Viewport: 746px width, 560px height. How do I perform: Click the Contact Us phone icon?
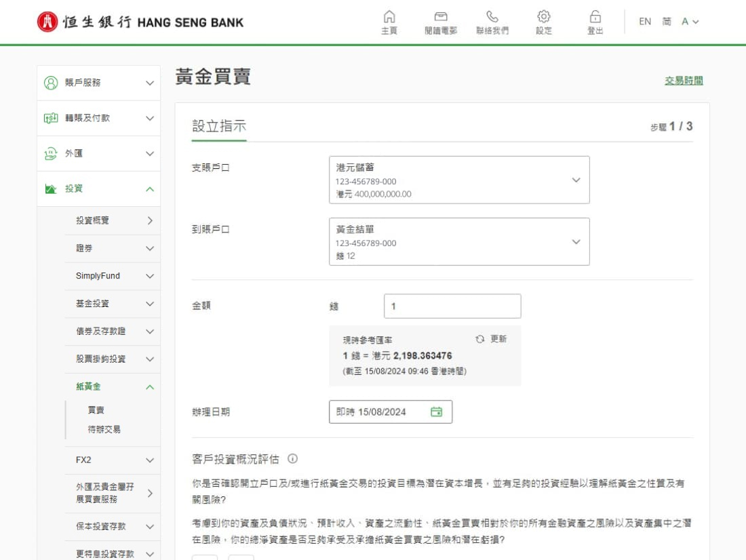(x=492, y=16)
